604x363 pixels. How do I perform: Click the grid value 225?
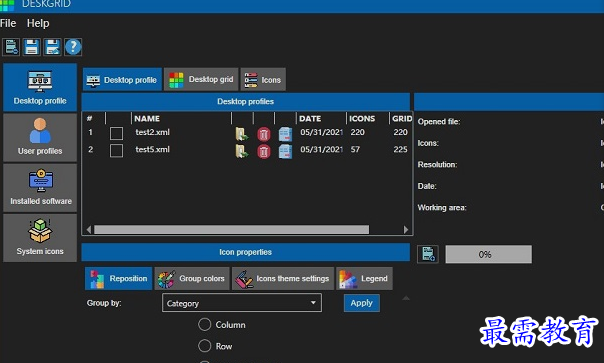(401, 150)
